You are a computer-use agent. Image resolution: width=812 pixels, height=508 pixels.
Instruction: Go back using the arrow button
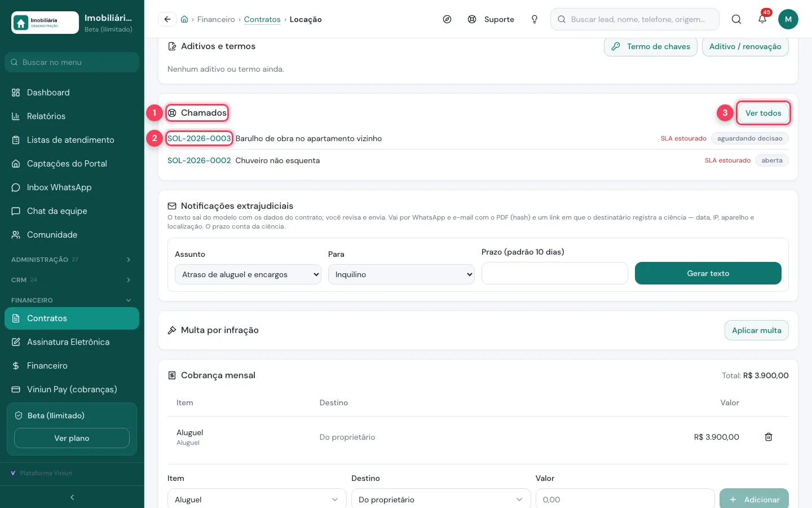click(x=167, y=19)
